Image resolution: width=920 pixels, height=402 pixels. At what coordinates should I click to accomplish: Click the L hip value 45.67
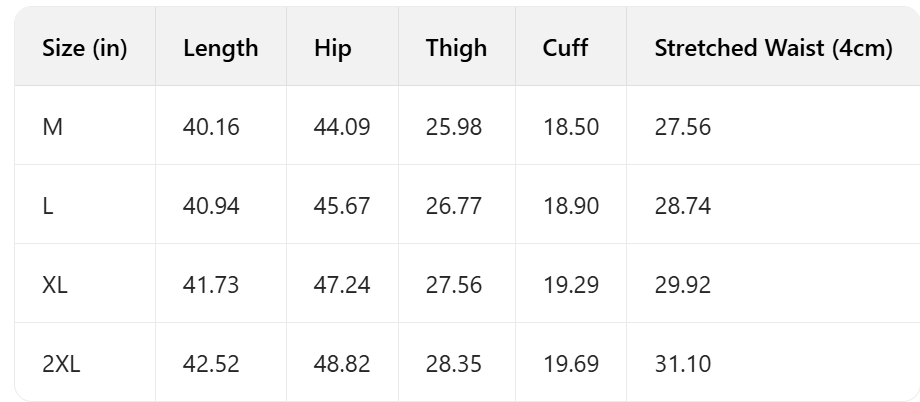tap(342, 206)
